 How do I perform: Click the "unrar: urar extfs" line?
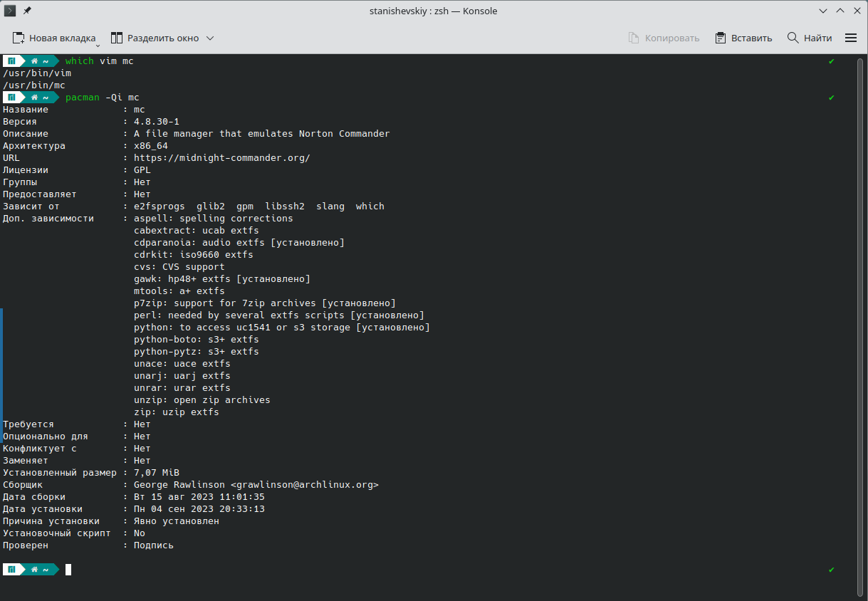coord(182,388)
